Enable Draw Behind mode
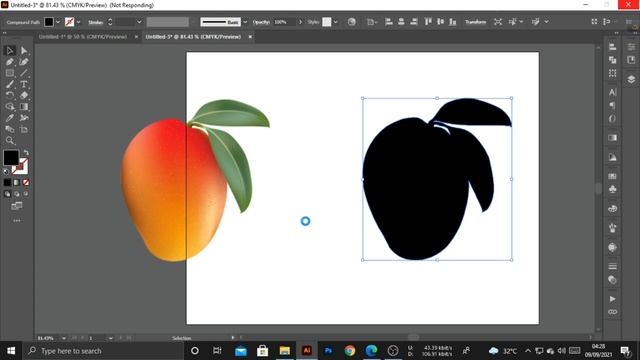 tap(17, 194)
